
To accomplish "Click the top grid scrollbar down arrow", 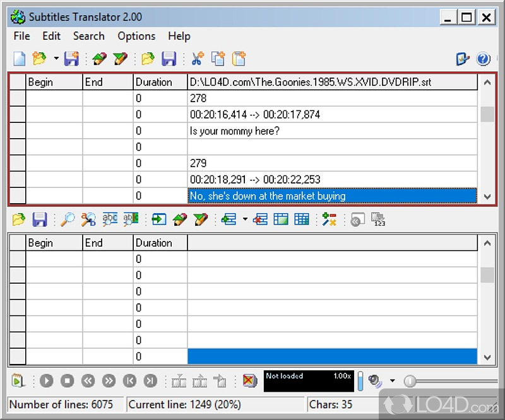I will click(x=487, y=196).
